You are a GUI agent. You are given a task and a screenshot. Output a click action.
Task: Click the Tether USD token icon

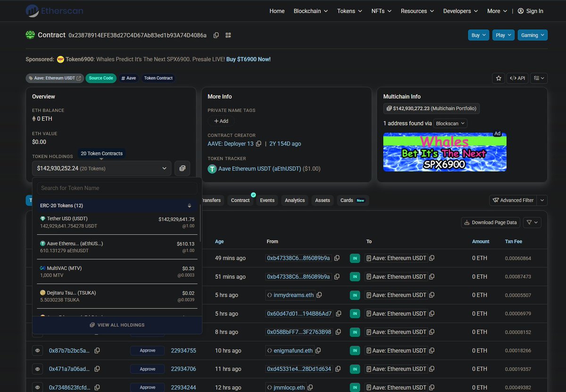tap(43, 219)
